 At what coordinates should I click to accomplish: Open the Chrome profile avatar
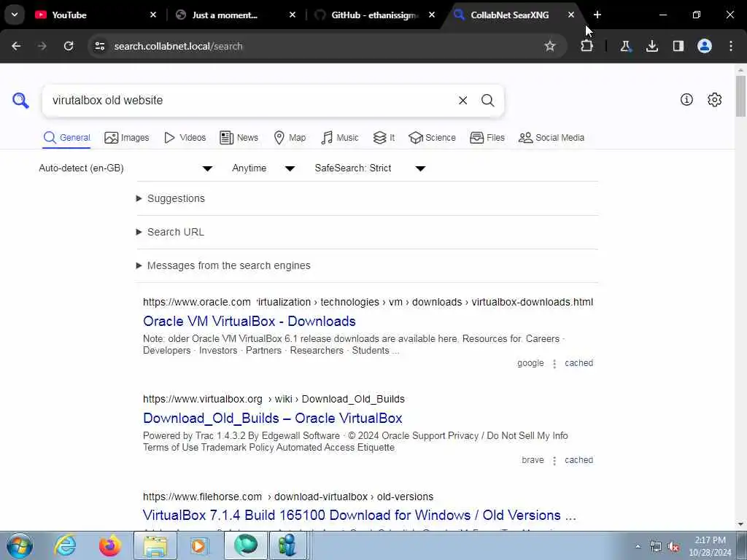(x=705, y=46)
